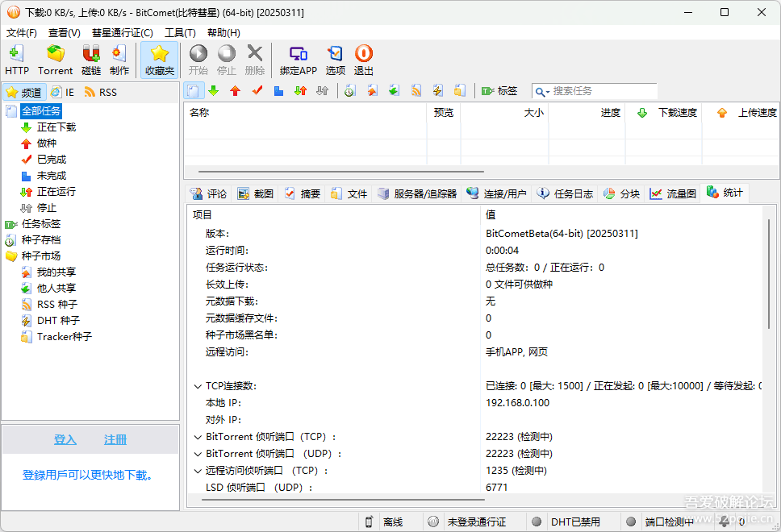The width and height of the screenshot is (781, 532).
Task: Filter seeding tasks via small red arrow icon
Action: pos(235,90)
